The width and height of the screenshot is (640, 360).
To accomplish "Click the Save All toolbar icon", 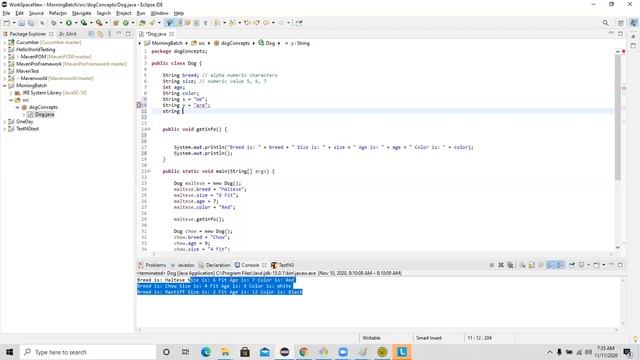I will point(31,23).
